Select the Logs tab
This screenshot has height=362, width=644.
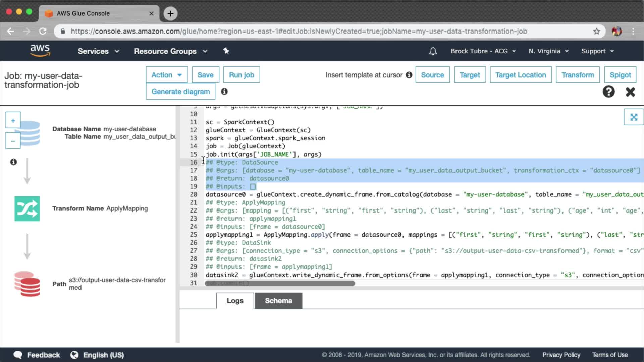(235, 301)
